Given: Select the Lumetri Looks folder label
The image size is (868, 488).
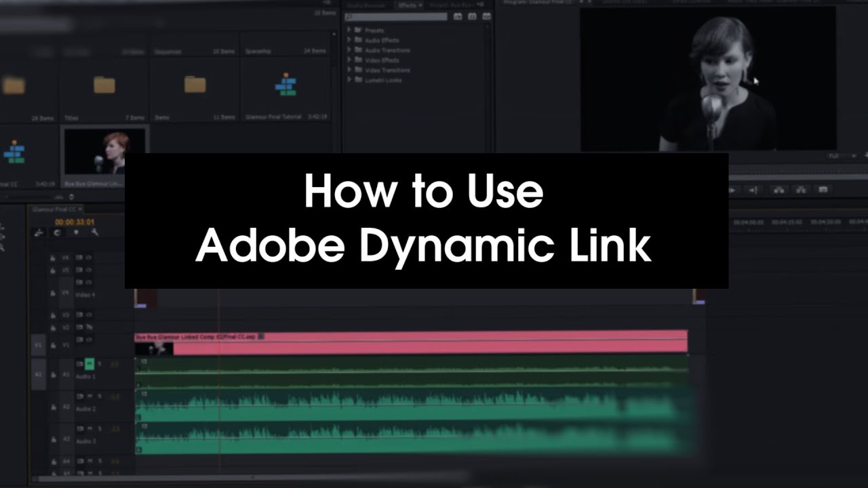Looking at the screenshot, I should click(x=383, y=80).
